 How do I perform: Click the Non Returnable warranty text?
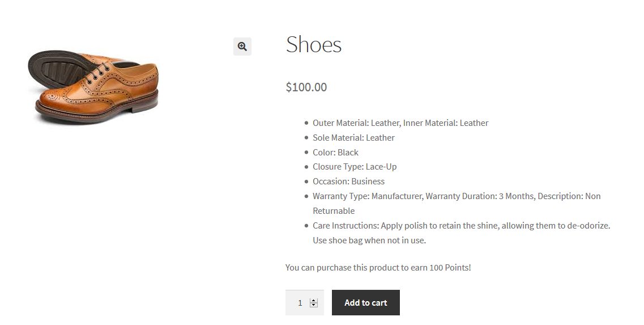[x=334, y=211]
